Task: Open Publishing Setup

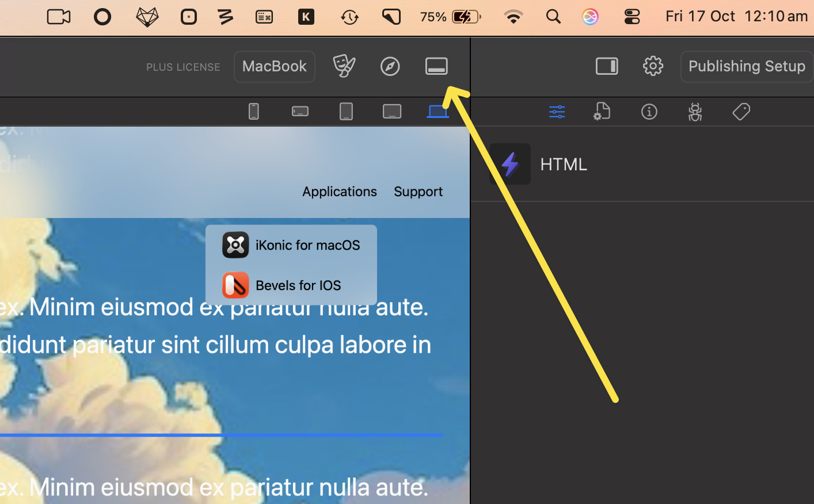Action: (x=747, y=67)
